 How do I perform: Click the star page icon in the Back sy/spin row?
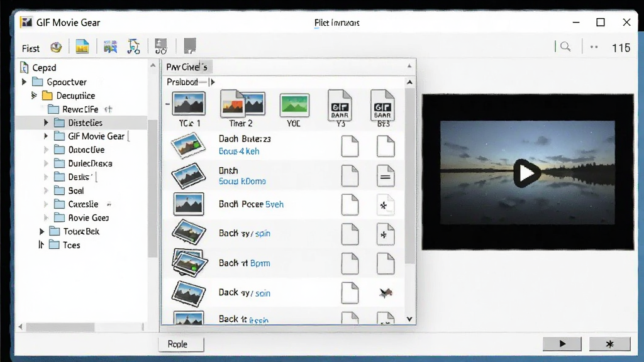point(386,234)
